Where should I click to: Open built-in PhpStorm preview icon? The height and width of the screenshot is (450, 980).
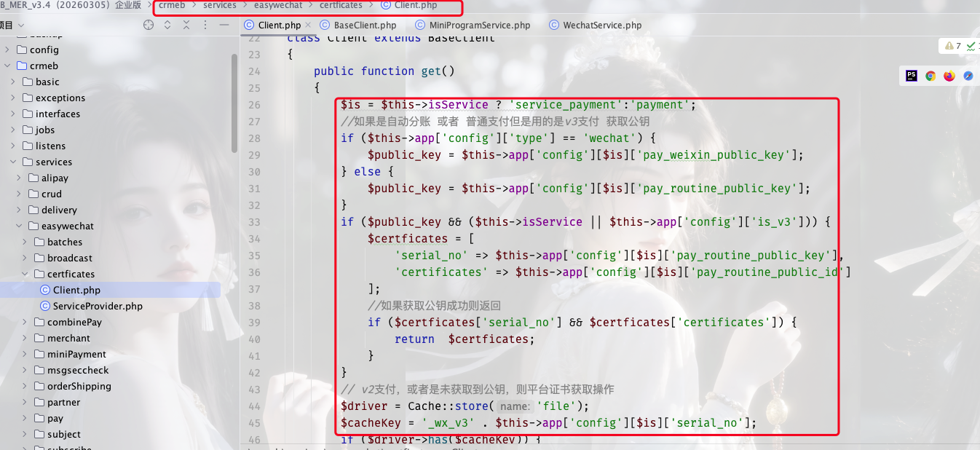pyautogui.click(x=912, y=76)
